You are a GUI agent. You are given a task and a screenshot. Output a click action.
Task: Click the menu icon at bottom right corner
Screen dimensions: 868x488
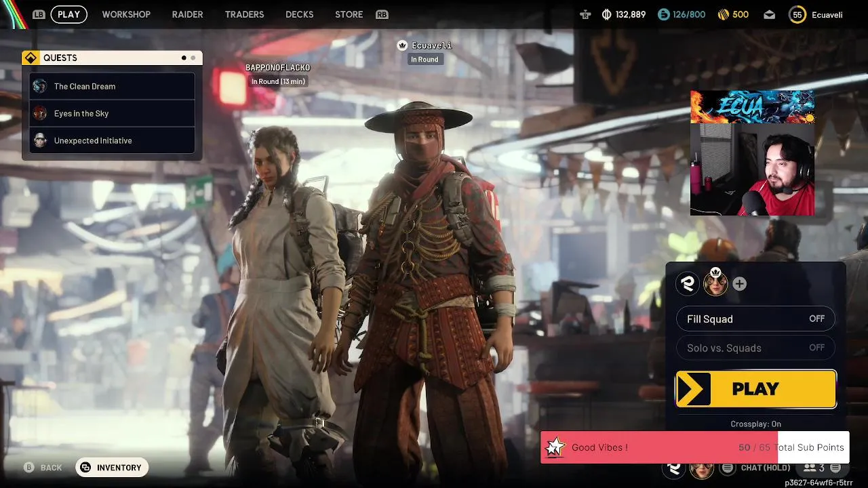(835, 468)
